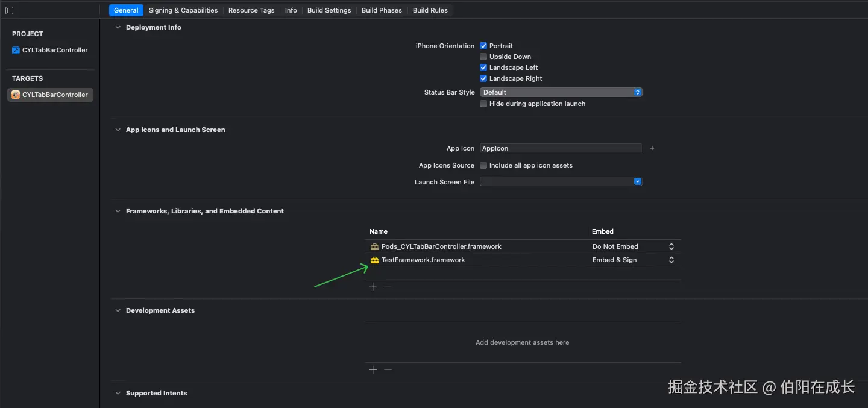
Task: Add a framework with the plus icon
Action: (373, 287)
